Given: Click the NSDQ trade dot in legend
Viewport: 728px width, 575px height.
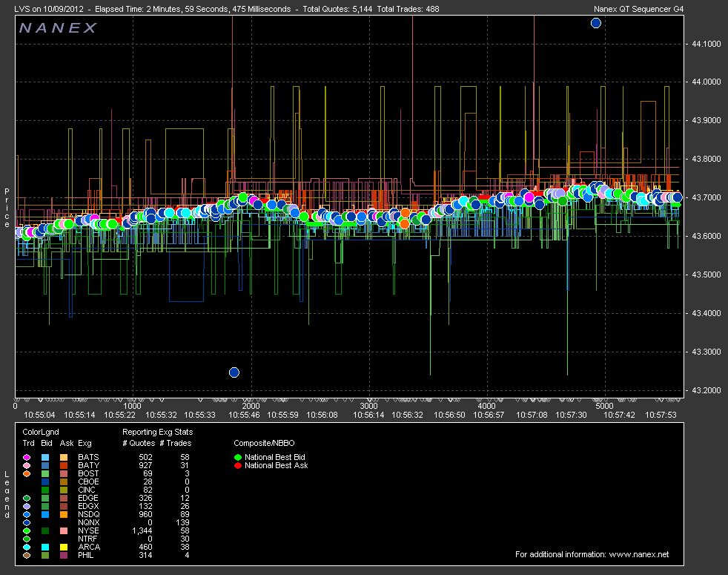Looking at the screenshot, I should click(27, 514).
